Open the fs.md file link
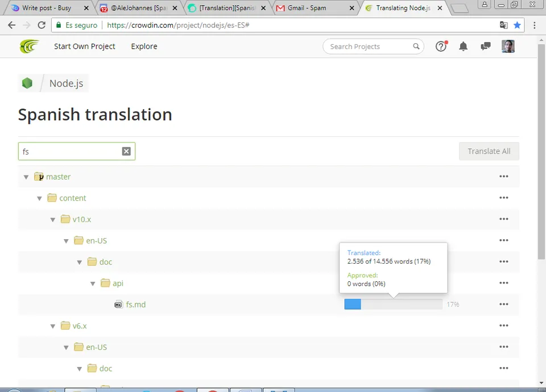This screenshot has height=392, width=546. [x=136, y=305]
